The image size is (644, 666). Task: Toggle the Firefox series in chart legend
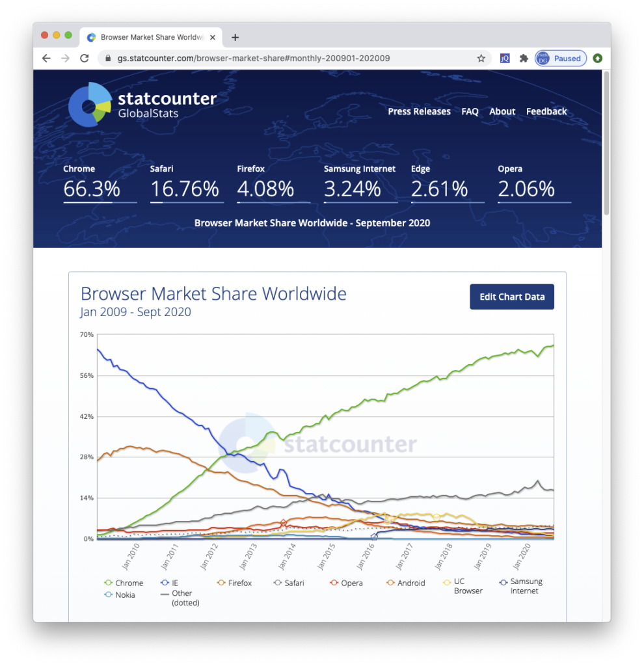[234, 583]
